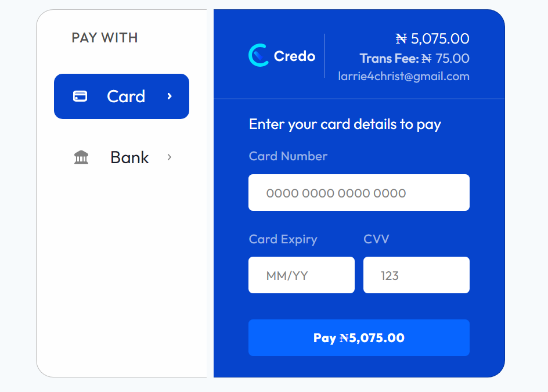
Task: Click the larrie4christ@gmail.com email text
Action: [x=403, y=76]
